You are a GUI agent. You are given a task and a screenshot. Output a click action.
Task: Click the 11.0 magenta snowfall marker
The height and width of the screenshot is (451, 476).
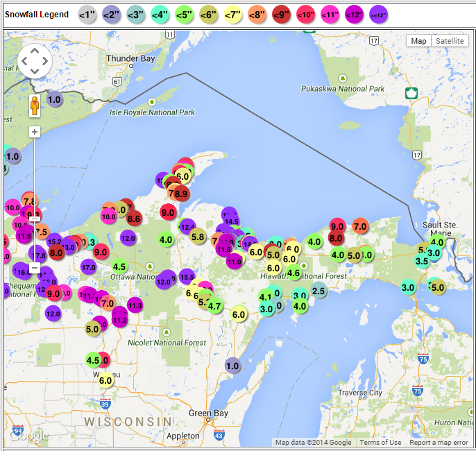tap(235, 262)
